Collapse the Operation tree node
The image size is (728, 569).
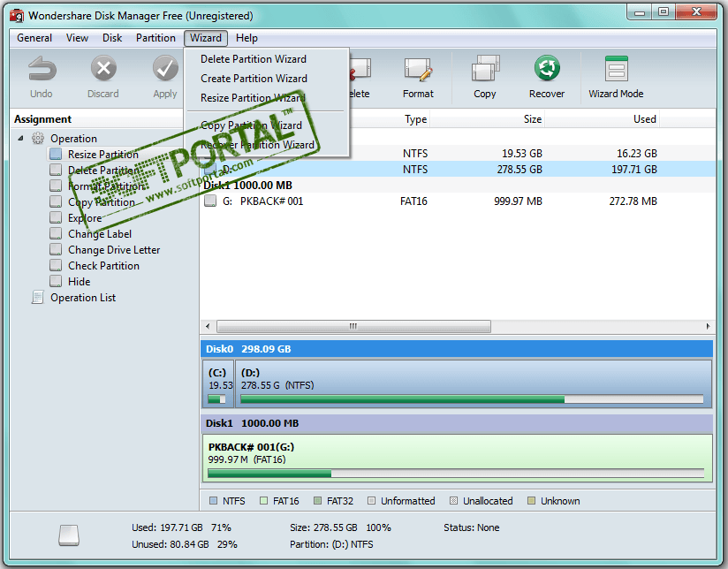point(20,138)
